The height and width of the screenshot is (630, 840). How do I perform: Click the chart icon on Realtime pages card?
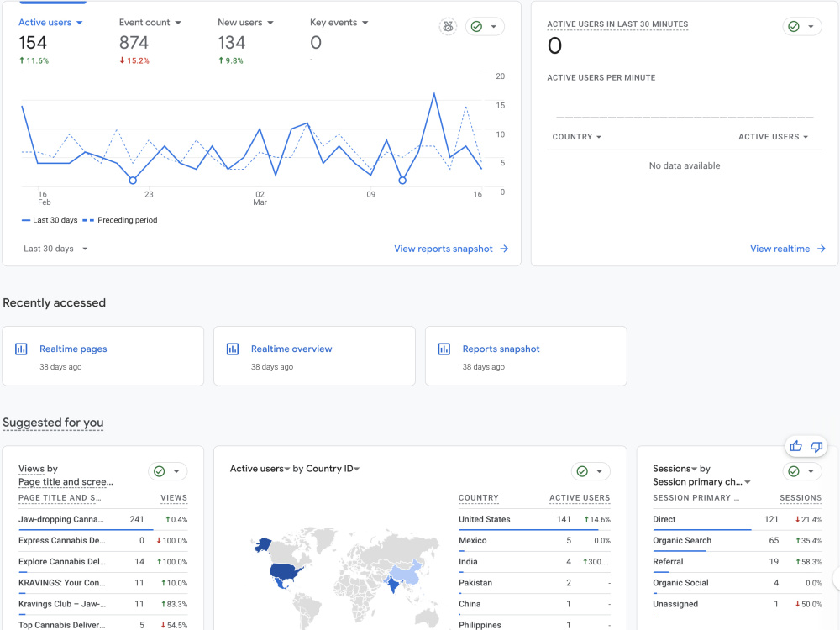pos(21,349)
